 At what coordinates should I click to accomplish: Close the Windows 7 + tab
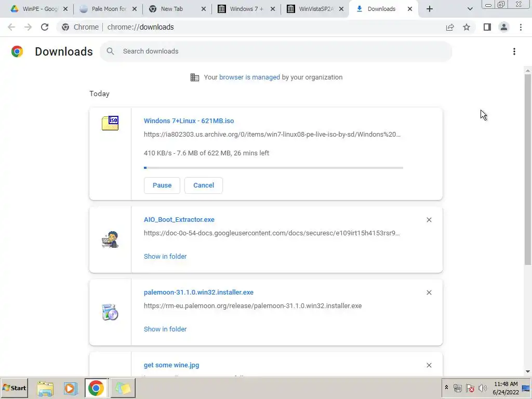pyautogui.click(x=273, y=9)
